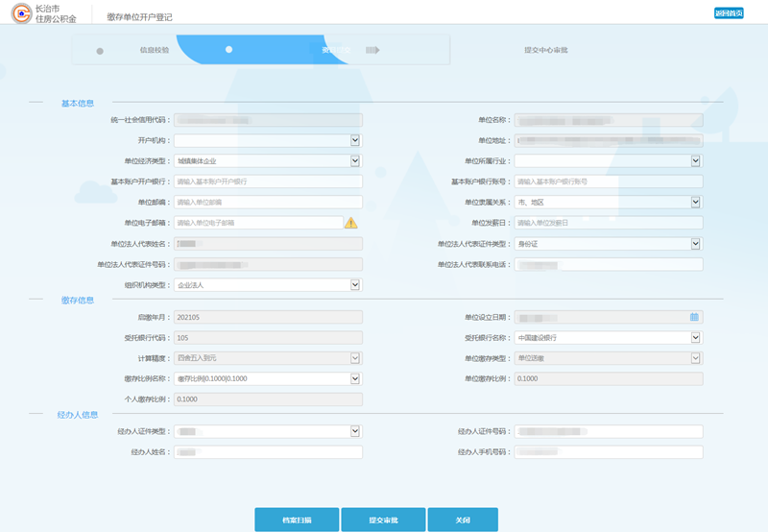This screenshot has width=768, height=532.
Task: Click the 长治市住房公积金 logo
Action: pyautogui.click(x=44, y=12)
